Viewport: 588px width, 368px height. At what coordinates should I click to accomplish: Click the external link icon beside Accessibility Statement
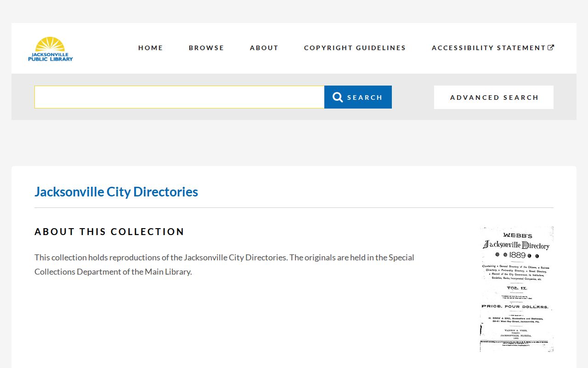(x=551, y=47)
